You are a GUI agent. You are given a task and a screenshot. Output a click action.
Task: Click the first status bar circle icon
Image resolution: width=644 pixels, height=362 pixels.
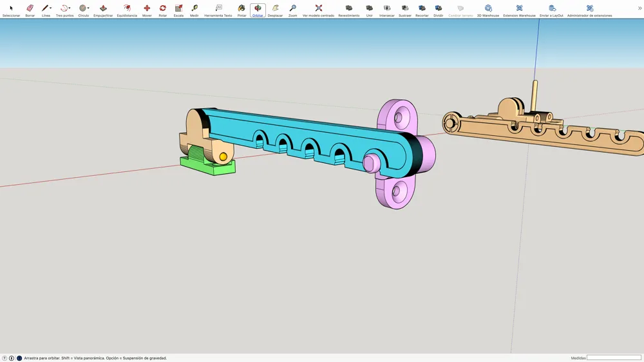pos(5,358)
